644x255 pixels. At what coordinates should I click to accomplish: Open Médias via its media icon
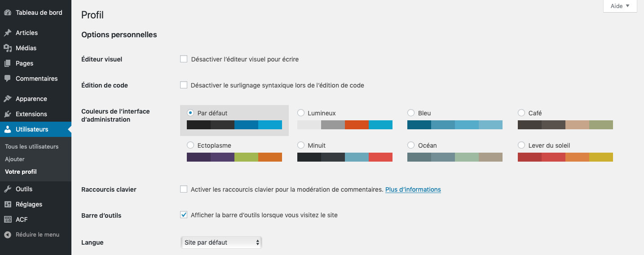click(x=8, y=48)
